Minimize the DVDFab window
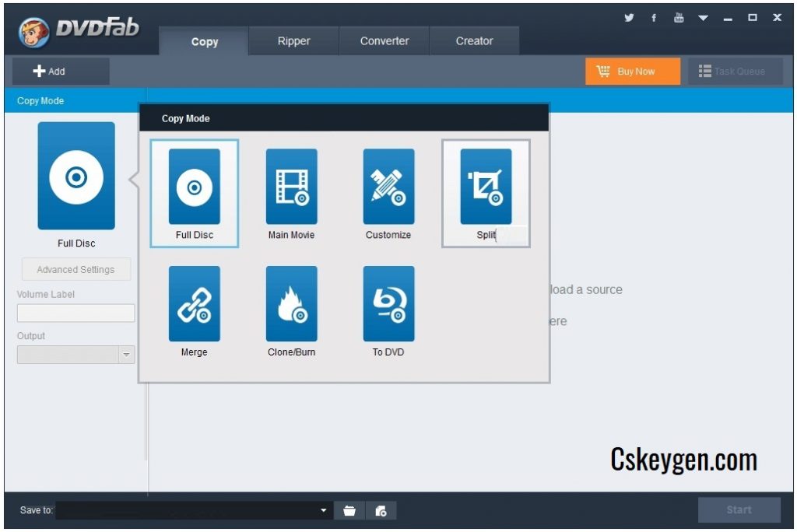The width and height of the screenshot is (797, 532). pos(728,19)
